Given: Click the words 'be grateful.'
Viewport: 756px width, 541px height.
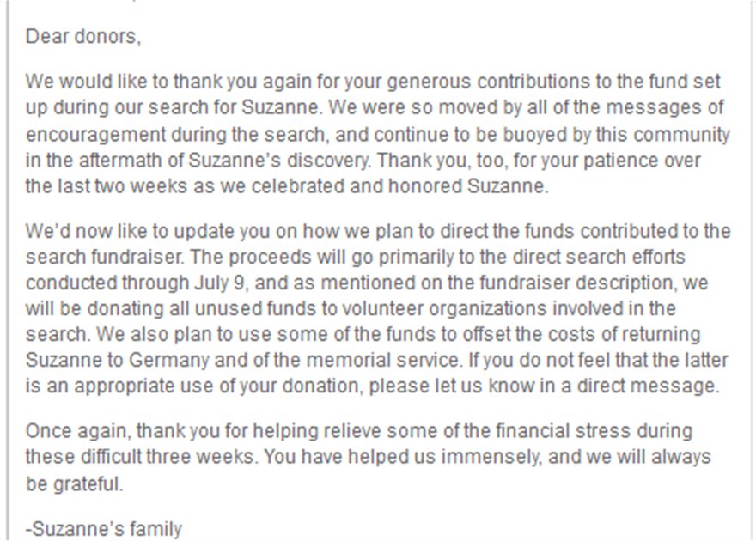Looking at the screenshot, I should [x=74, y=483].
